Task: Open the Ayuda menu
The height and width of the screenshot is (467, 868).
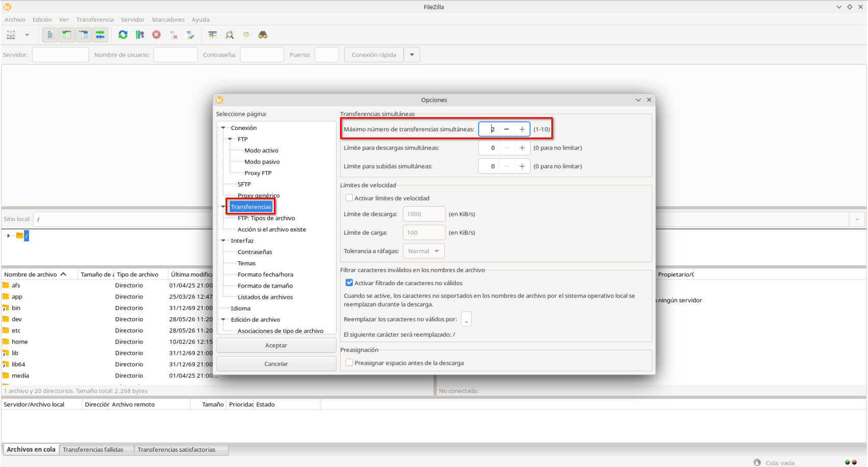Action: pyautogui.click(x=201, y=20)
